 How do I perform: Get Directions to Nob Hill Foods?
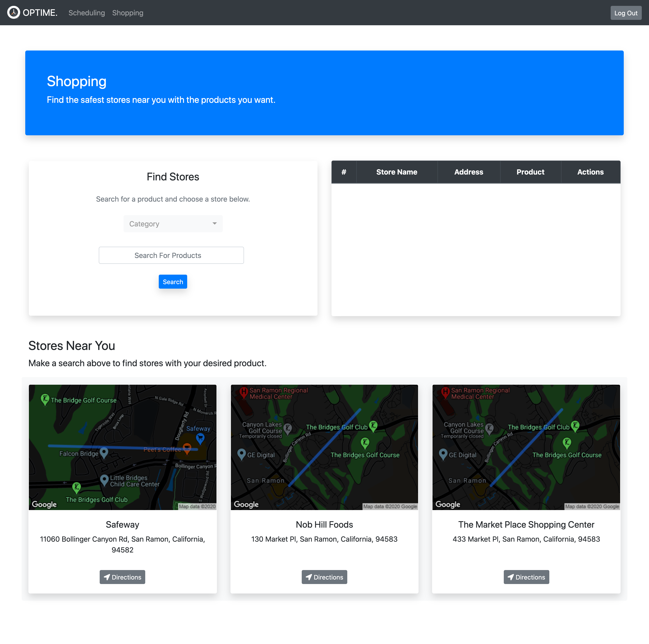[x=324, y=577]
